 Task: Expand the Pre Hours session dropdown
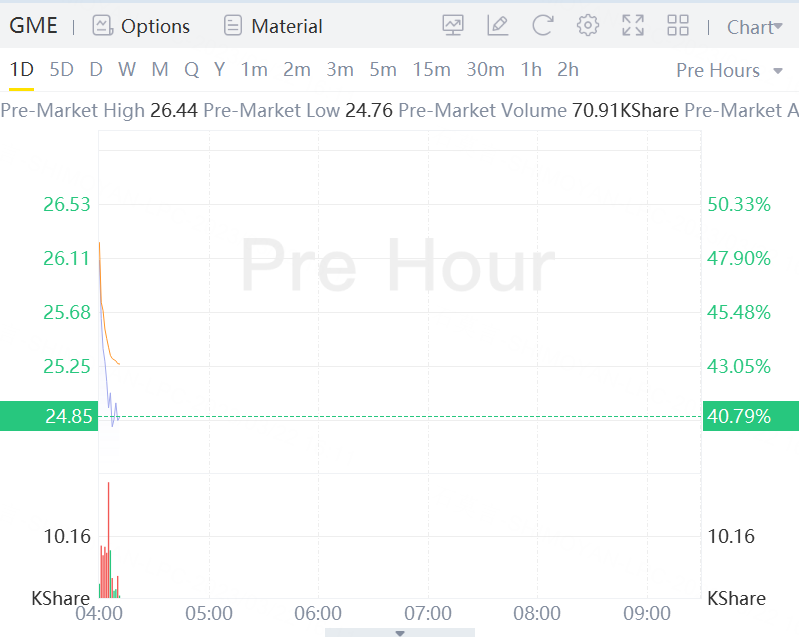tap(729, 70)
